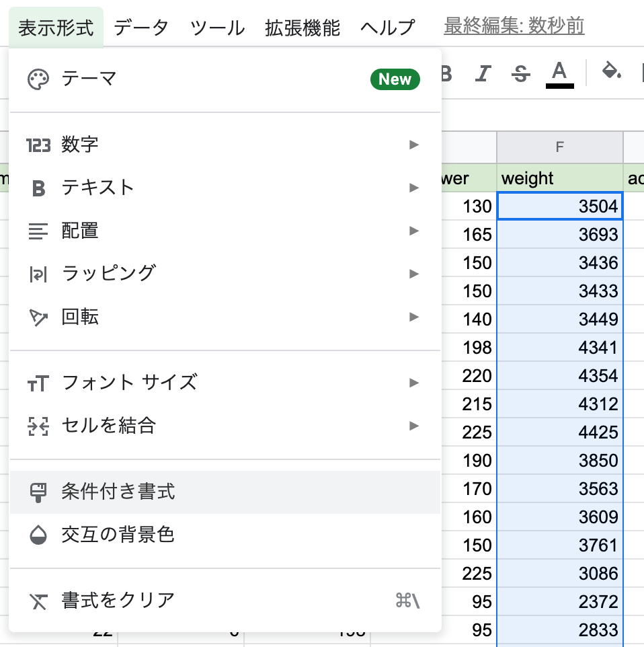Viewport: 644px width, 647px height.
Task: Click the clear formatting icon beside 書式をクリア
Action: click(38, 601)
